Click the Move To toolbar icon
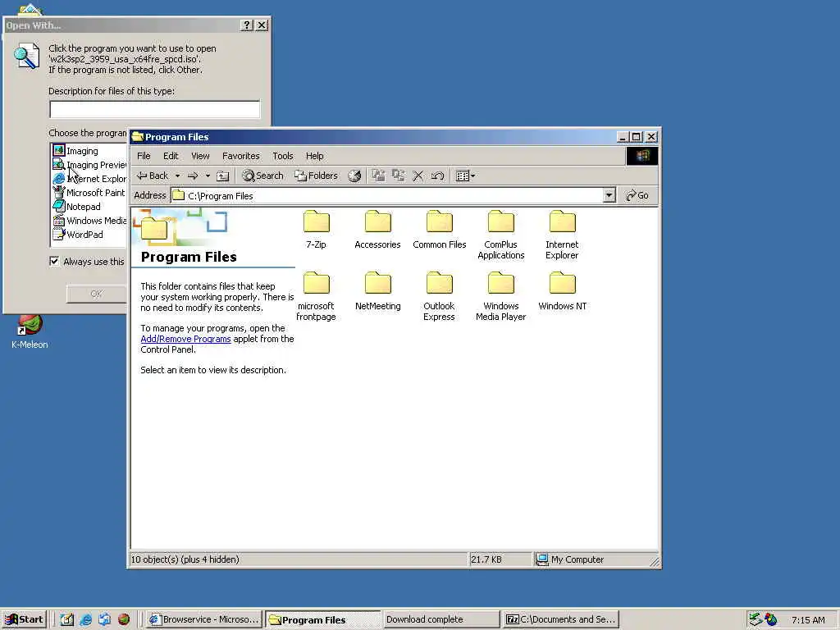The image size is (840, 630). click(379, 176)
